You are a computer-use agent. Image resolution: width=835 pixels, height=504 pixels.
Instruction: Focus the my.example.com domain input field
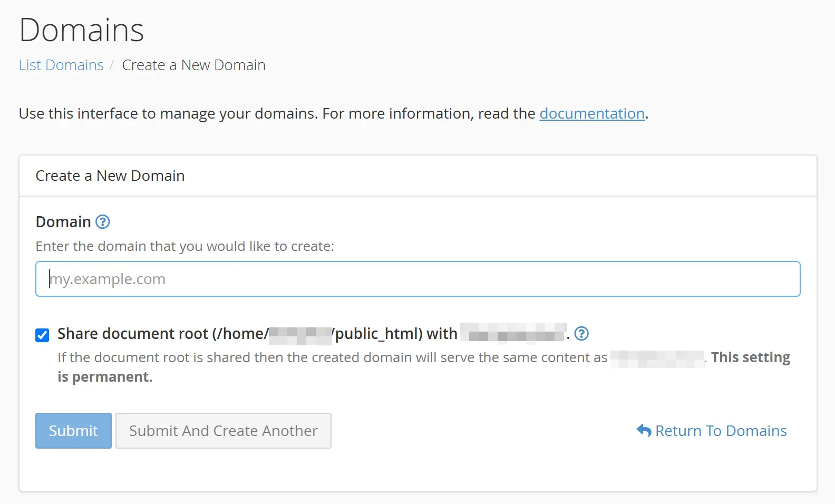pyautogui.click(x=418, y=279)
